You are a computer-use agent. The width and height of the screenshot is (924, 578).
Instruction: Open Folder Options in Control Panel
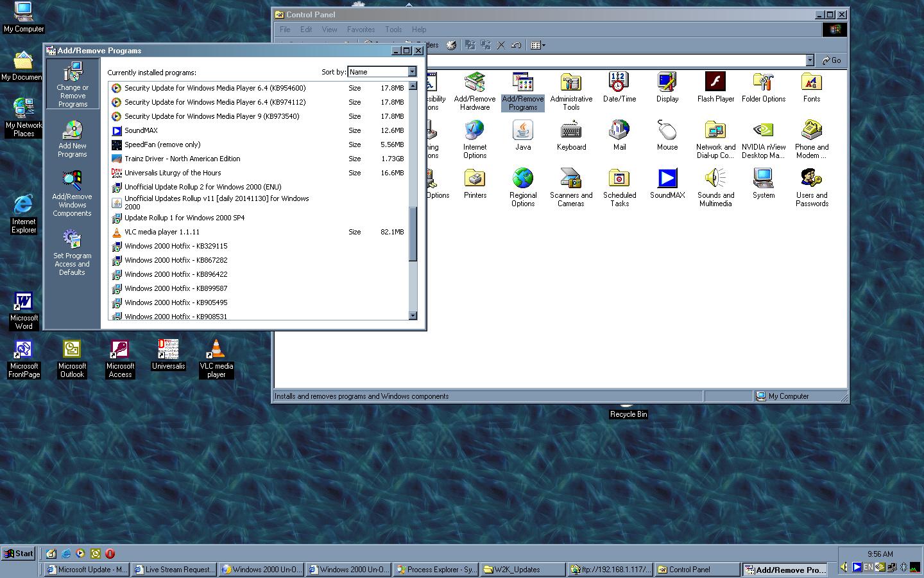point(764,87)
